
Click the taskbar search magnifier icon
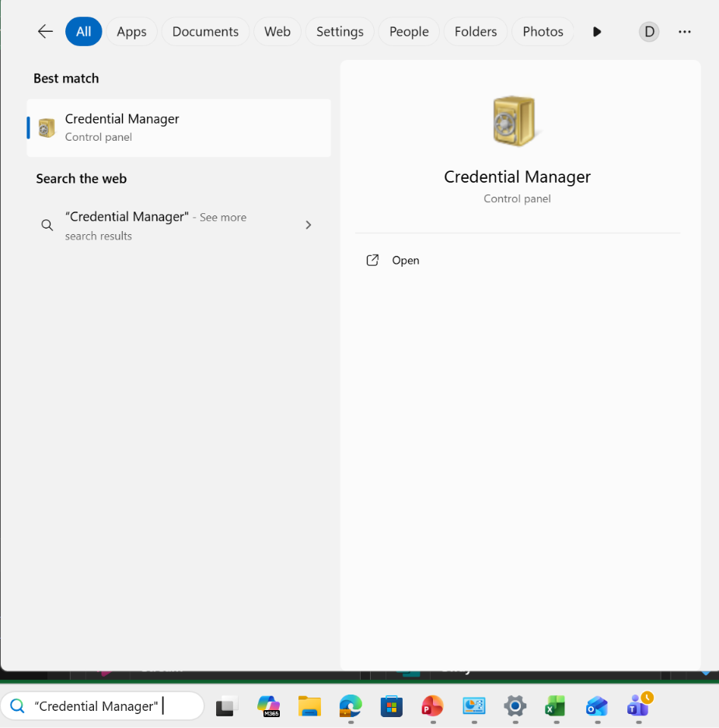[17, 706]
